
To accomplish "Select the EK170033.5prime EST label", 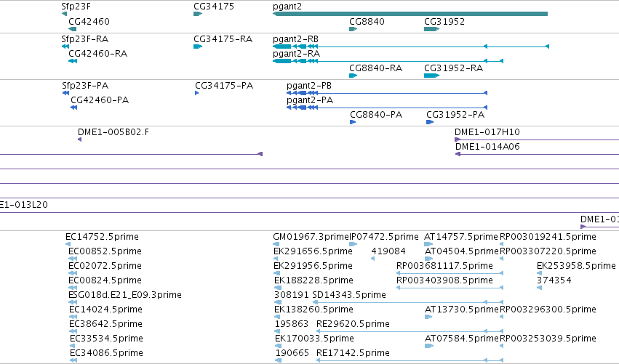I will coord(314,339).
